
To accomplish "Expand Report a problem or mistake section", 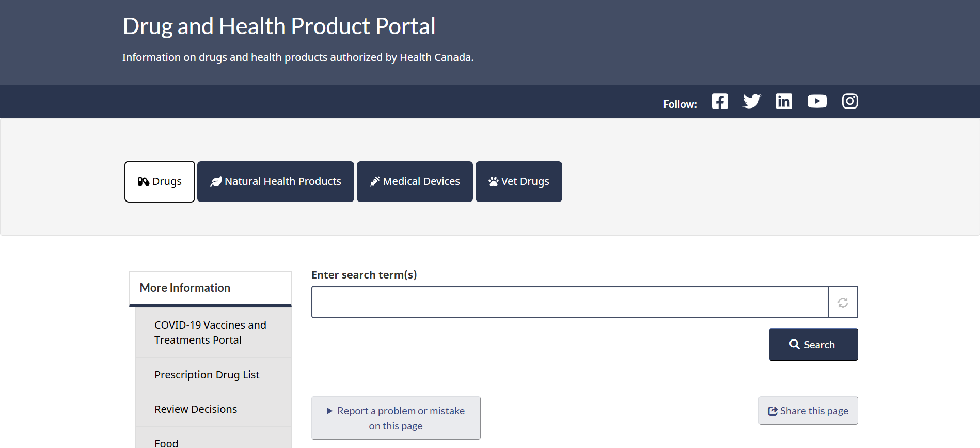I will click(x=396, y=418).
